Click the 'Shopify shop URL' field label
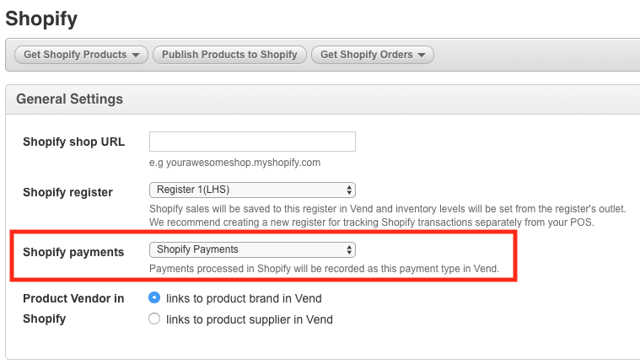The height and width of the screenshot is (364, 640). (x=73, y=142)
